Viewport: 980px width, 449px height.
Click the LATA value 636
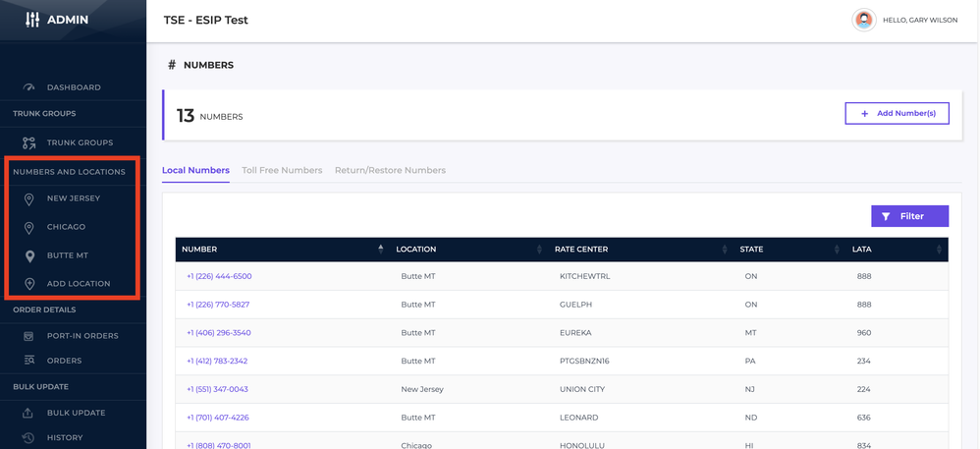864,418
